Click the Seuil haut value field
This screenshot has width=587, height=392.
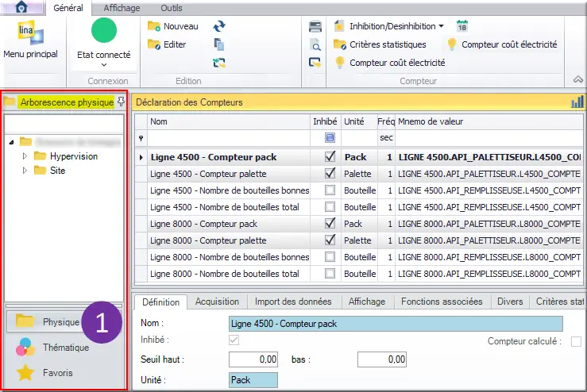point(253,359)
